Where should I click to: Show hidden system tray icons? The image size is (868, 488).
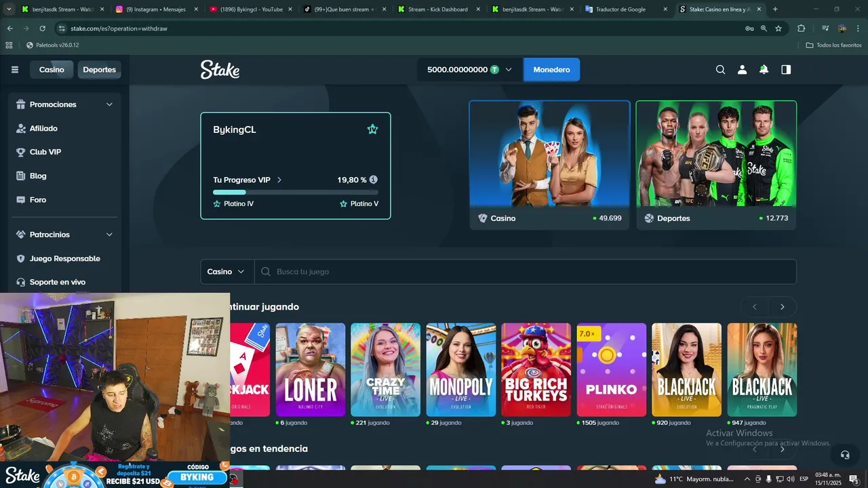click(x=746, y=479)
